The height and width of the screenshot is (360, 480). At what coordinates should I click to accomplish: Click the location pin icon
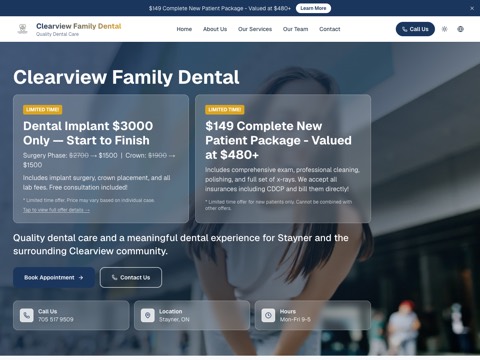click(x=147, y=315)
